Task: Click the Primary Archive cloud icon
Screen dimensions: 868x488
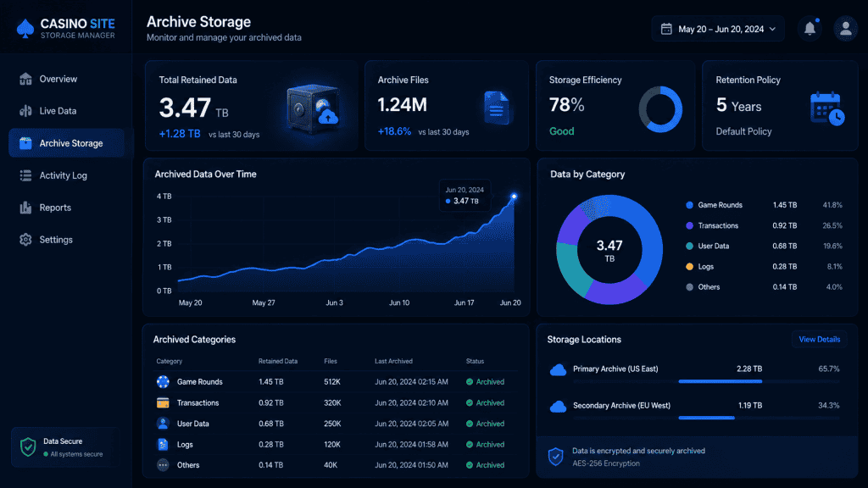Action: click(x=558, y=369)
